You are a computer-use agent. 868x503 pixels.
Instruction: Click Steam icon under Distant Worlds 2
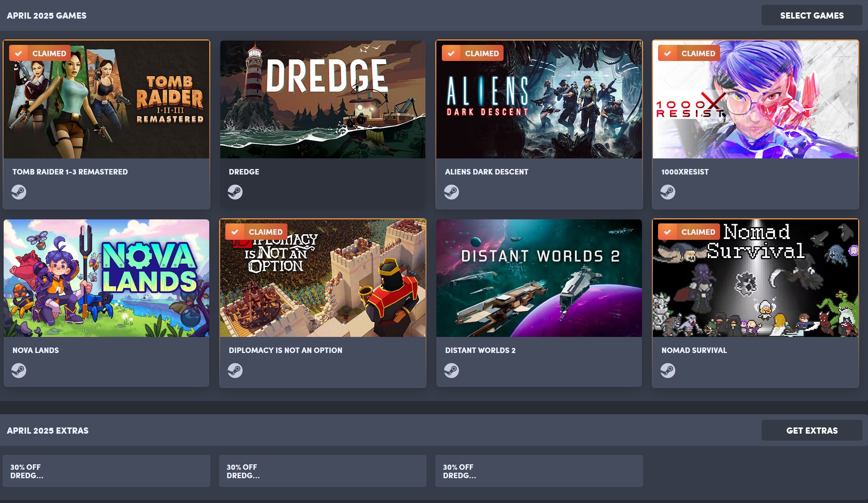tap(451, 370)
